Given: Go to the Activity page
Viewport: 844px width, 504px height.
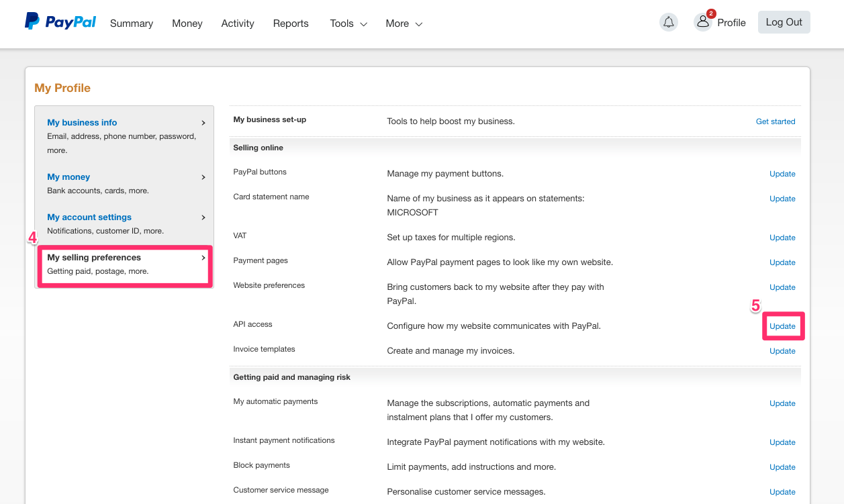Looking at the screenshot, I should (238, 23).
